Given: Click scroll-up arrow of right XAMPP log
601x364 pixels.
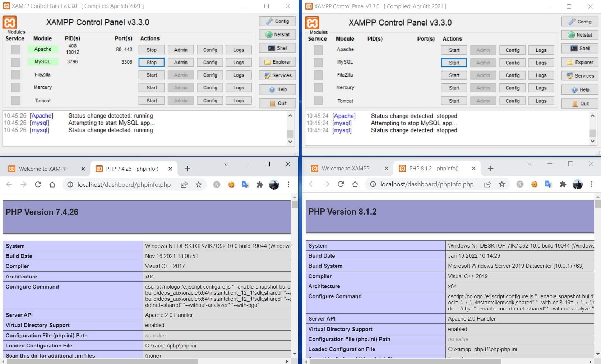Looking at the screenshot, I should coord(593,116).
